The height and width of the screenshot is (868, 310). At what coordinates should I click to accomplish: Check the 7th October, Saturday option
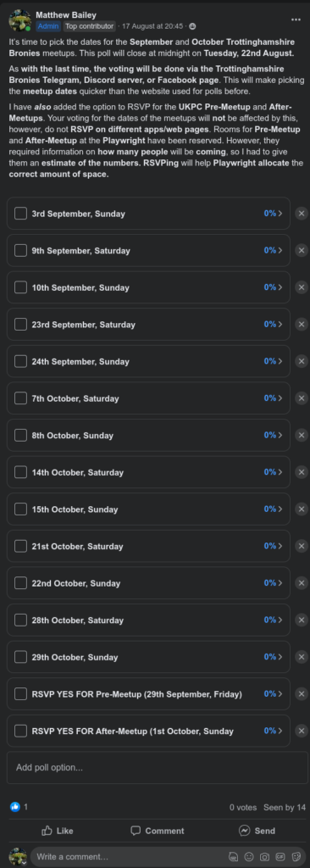[20, 398]
